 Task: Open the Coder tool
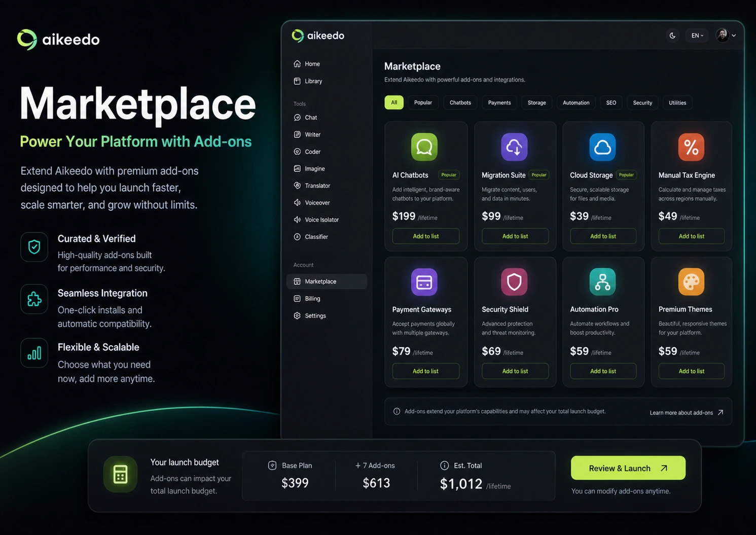click(307, 152)
